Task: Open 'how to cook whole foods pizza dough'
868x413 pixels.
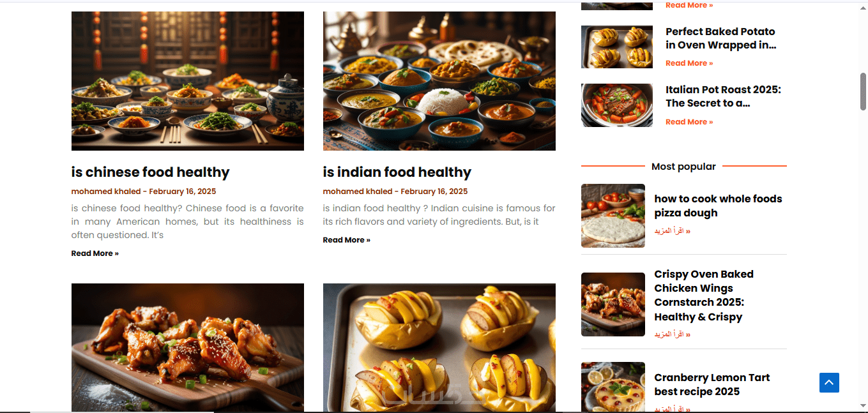Action: [718, 206]
